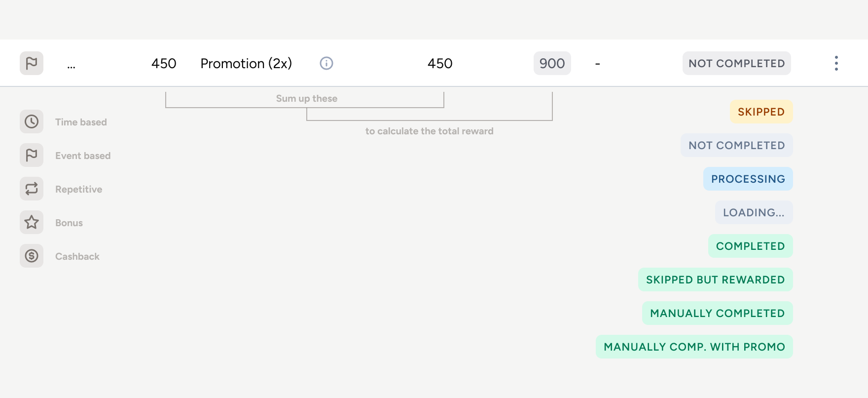
Task: Click the "Time based" label
Action: click(81, 122)
